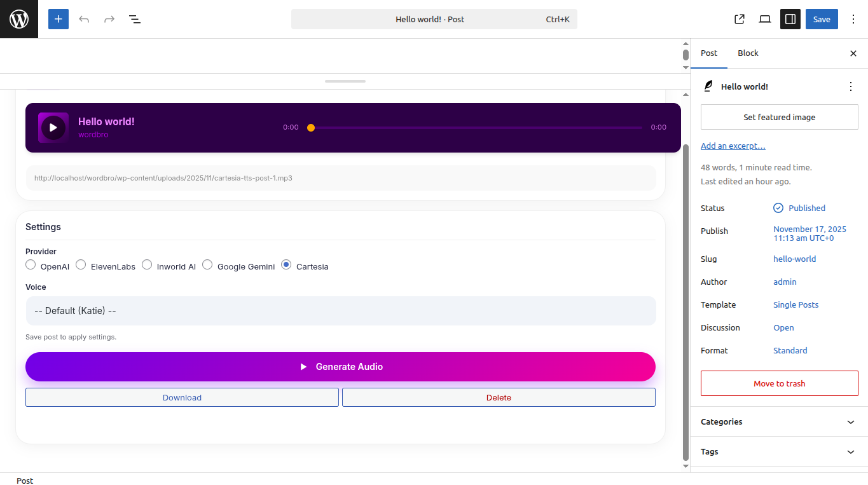Open the block inserter plus button
868x485 pixels.
pyautogui.click(x=59, y=19)
